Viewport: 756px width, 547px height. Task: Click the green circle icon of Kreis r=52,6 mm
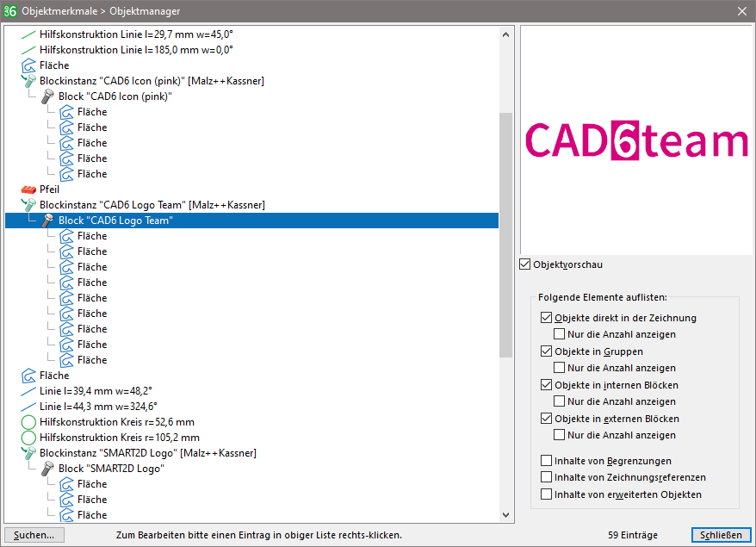click(28, 422)
